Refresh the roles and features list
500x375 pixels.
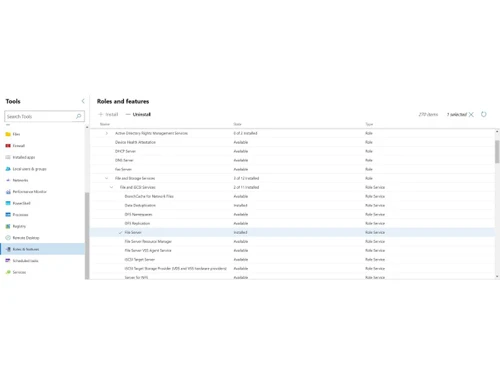coord(484,114)
